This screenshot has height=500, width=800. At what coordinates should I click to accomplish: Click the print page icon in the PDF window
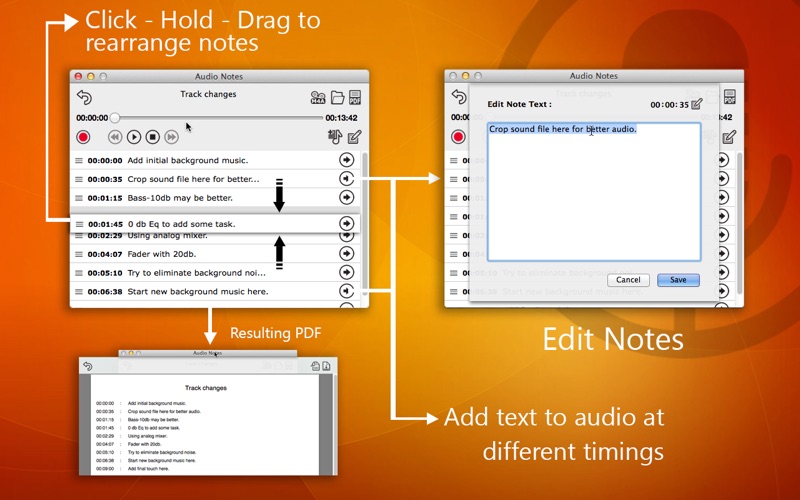pyautogui.click(x=315, y=366)
